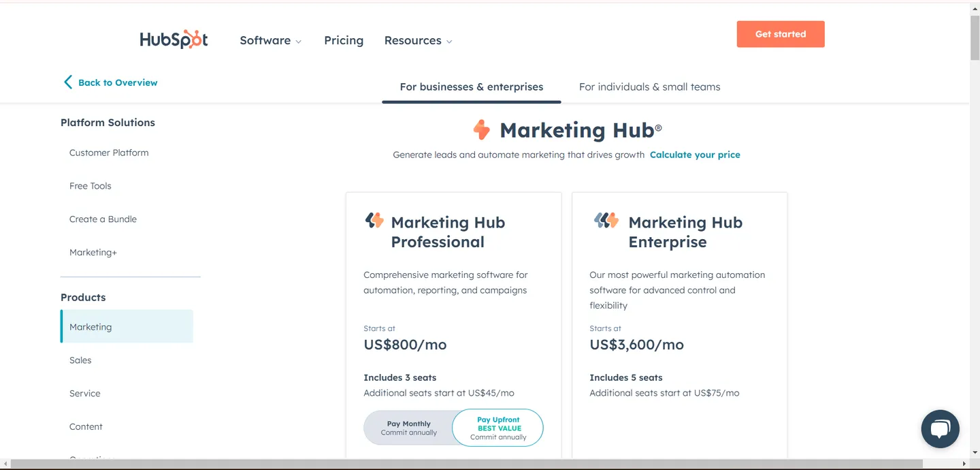Screen dimensions: 980x470
Task: Click the Products heading in sidebar
Action: [83, 298]
